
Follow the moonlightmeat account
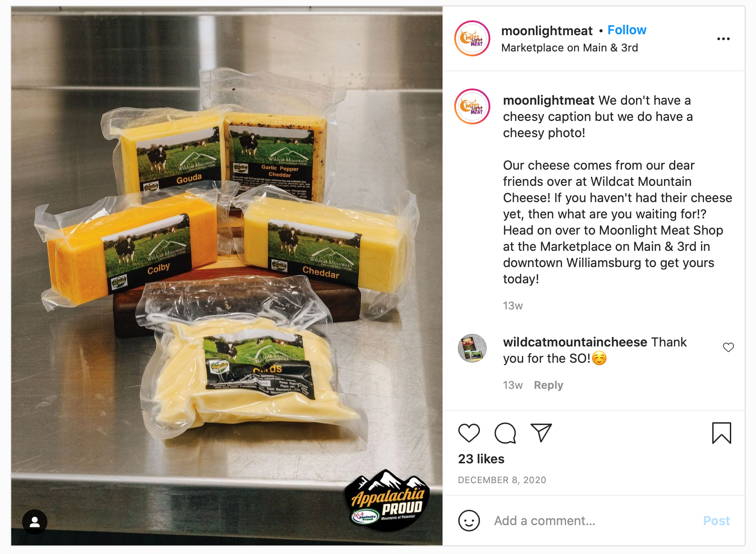[x=627, y=30]
